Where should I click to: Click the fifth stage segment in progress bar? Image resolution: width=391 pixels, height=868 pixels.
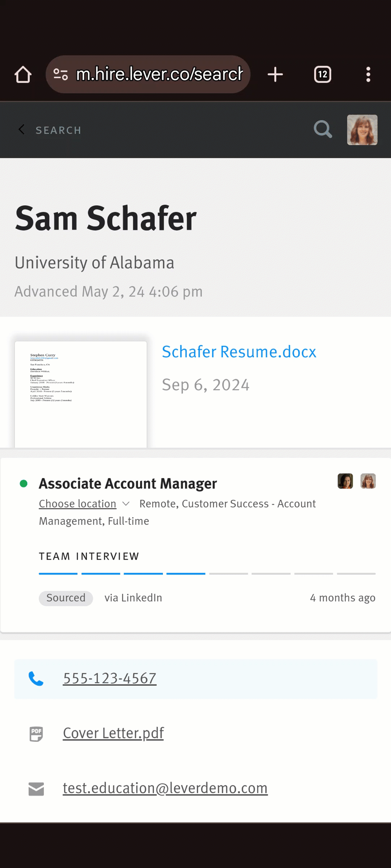coord(229,574)
